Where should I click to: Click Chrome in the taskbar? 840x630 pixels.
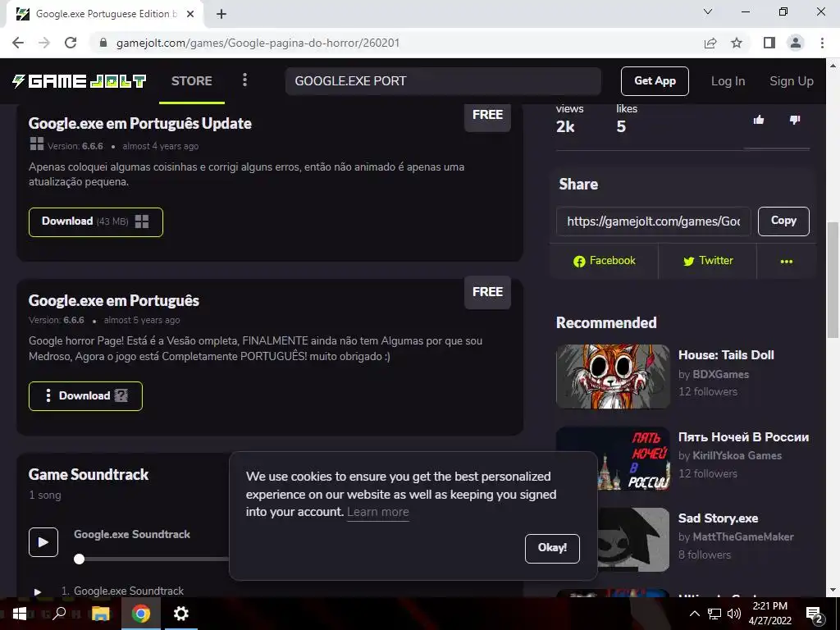pyautogui.click(x=141, y=614)
